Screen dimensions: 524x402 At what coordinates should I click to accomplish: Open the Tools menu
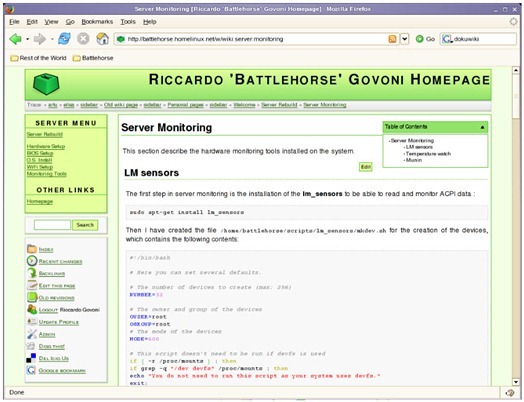click(128, 22)
